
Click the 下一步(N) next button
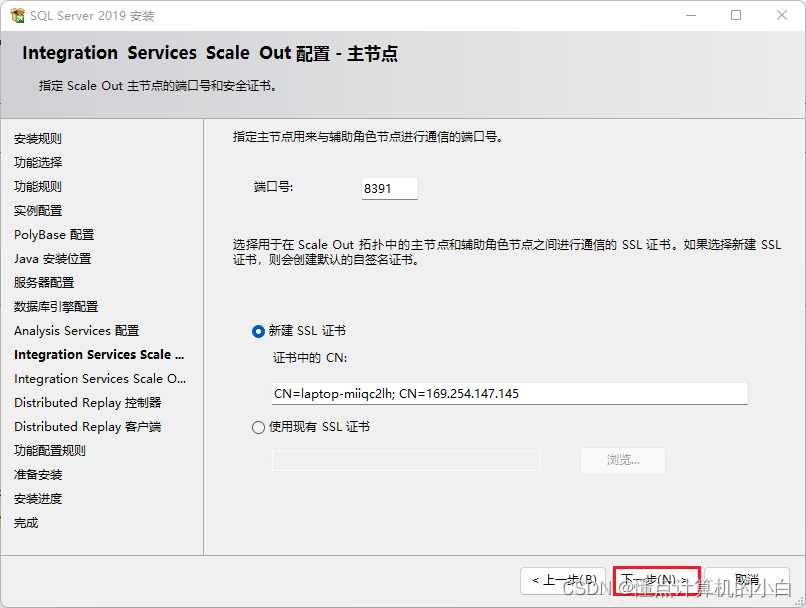[x=656, y=581]
